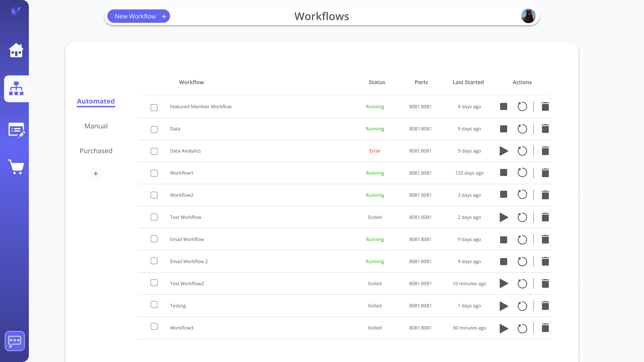644x362 pixels.
Task: Restart Workflow3
Action: coord(522,328)
